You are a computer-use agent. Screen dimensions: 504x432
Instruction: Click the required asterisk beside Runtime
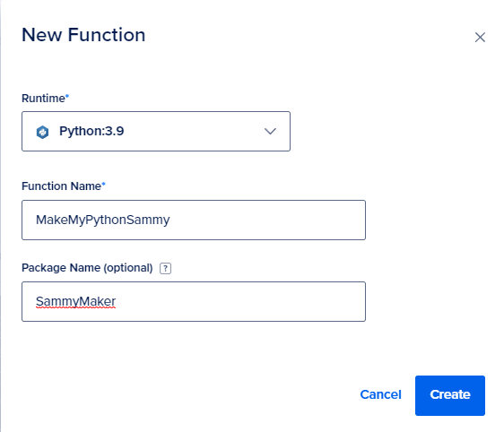(67, 96)
